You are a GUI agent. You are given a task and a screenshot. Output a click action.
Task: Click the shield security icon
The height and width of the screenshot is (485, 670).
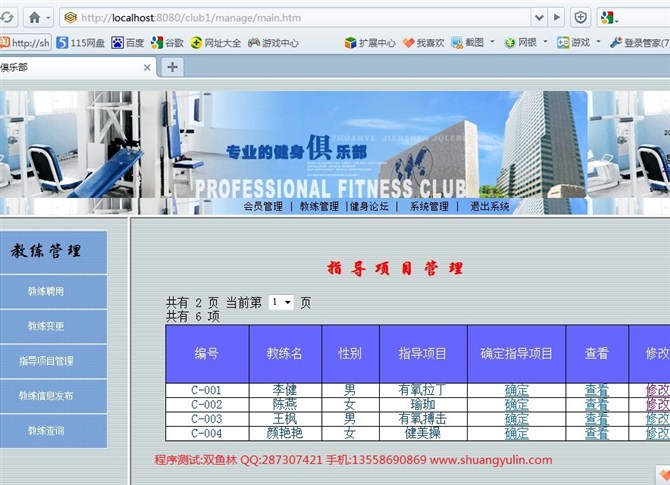(x=580, y=18)
